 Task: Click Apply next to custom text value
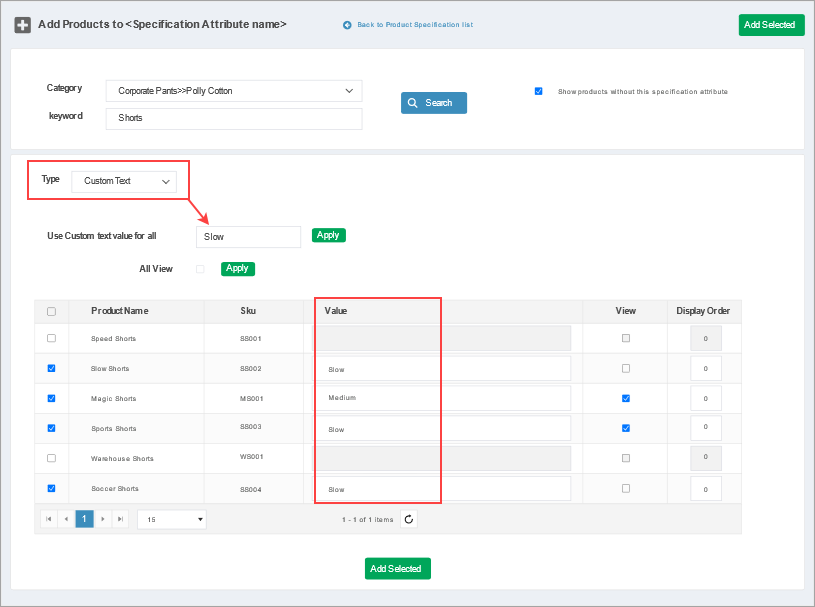pos(328,235)
